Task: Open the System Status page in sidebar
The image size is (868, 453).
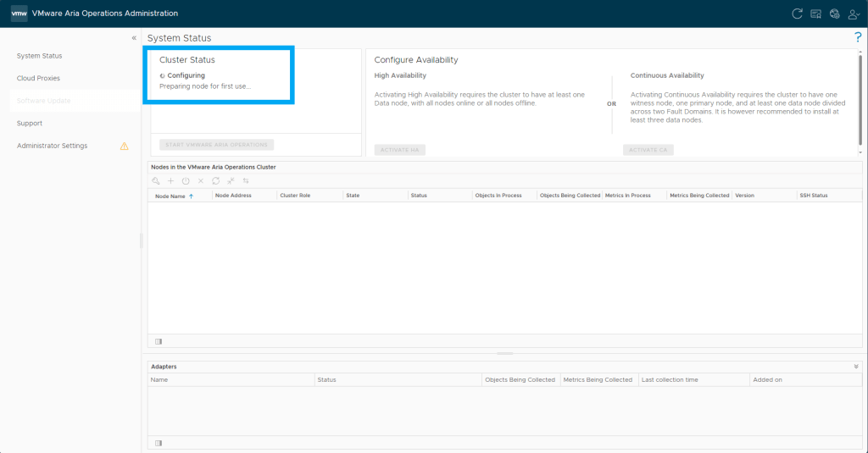Action: (x=39, y=56)
